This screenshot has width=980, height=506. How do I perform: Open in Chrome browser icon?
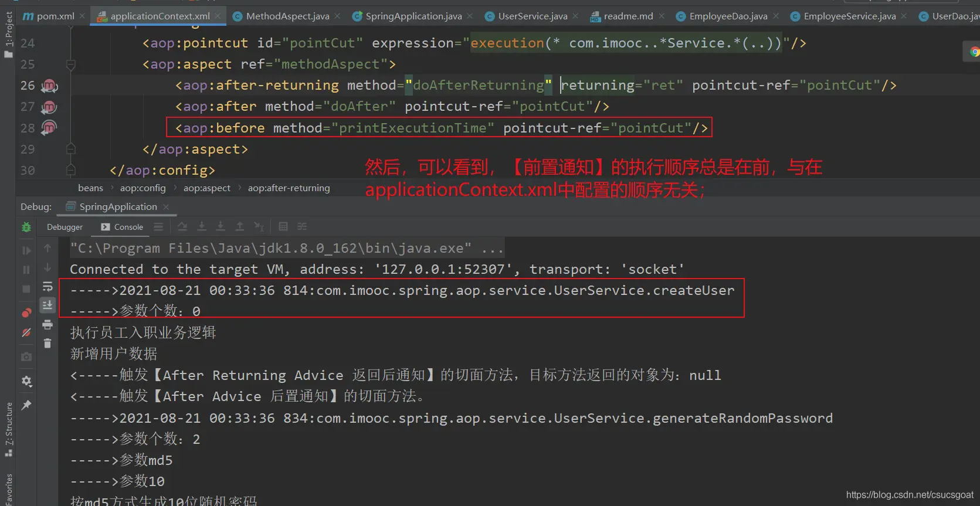coord(974,52)
